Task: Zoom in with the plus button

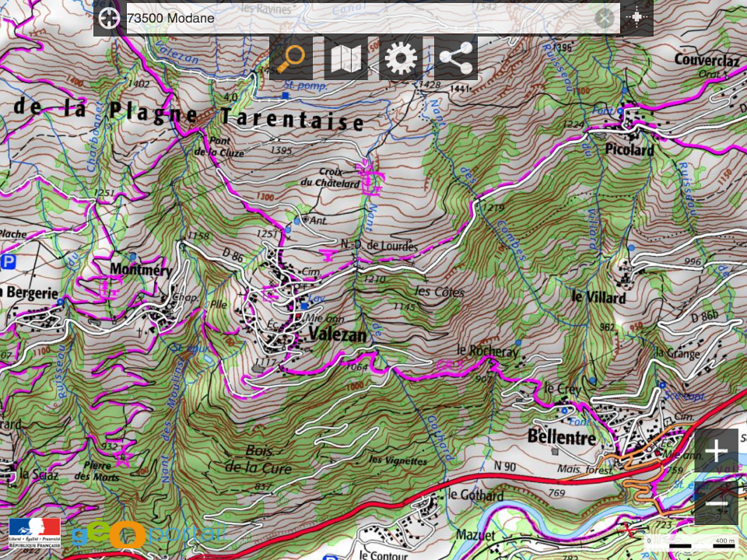Action: (x=716, y=450)
